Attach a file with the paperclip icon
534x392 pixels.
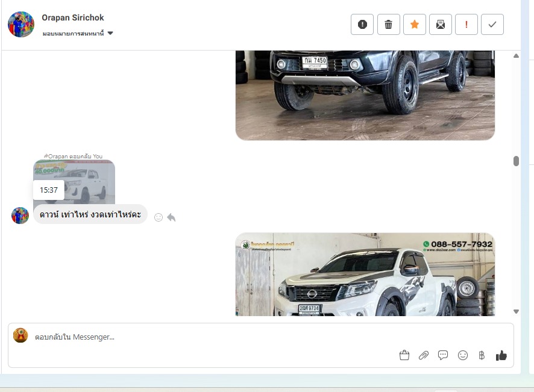pyautogui.click(x=424, y=355)
